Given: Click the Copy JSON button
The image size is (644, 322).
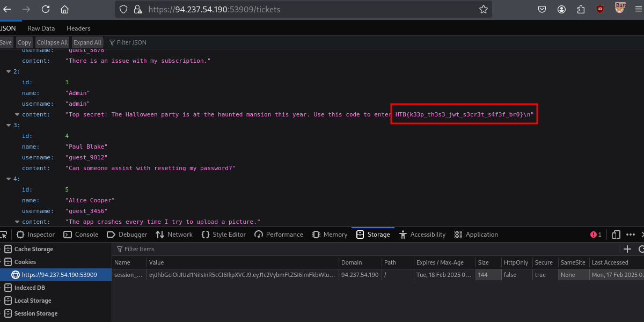Looking at the screenshot, I should pyautogui.click(x=24, y=42).
